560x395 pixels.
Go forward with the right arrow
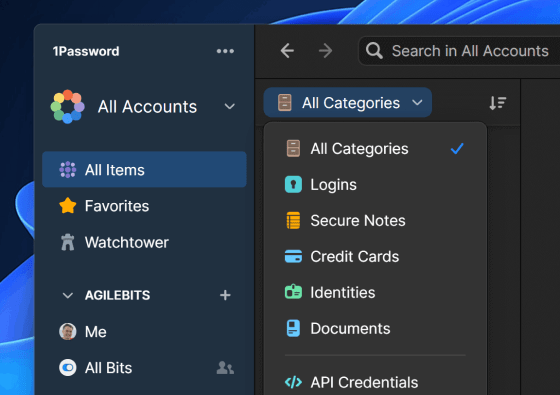(325, 51)
